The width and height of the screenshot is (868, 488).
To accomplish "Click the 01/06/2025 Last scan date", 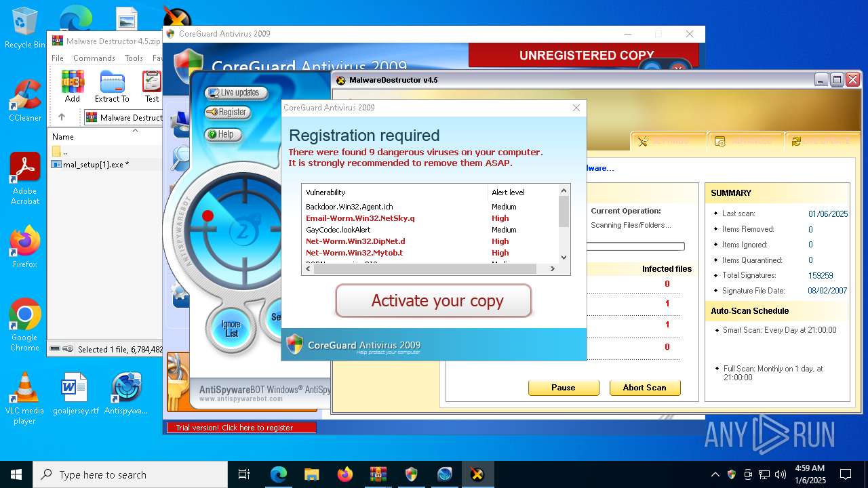I will click(828, 213).
